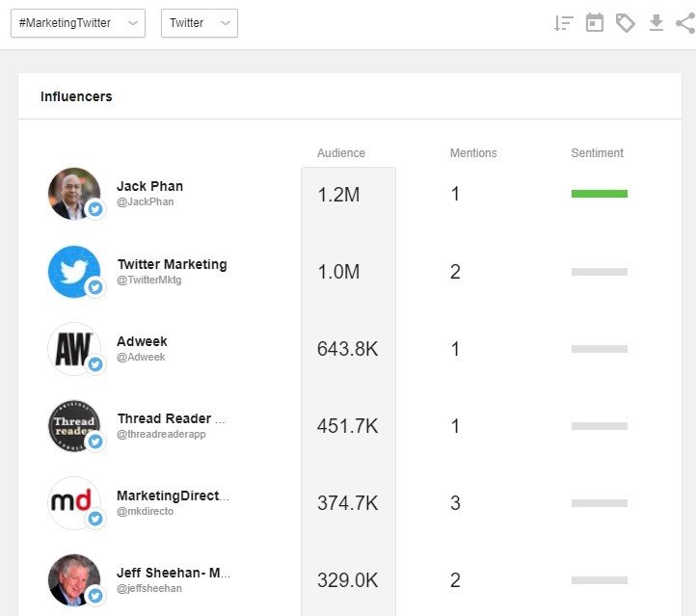The image size is (696, 616).
Task: Click the share icon
Action: (685, 23)
